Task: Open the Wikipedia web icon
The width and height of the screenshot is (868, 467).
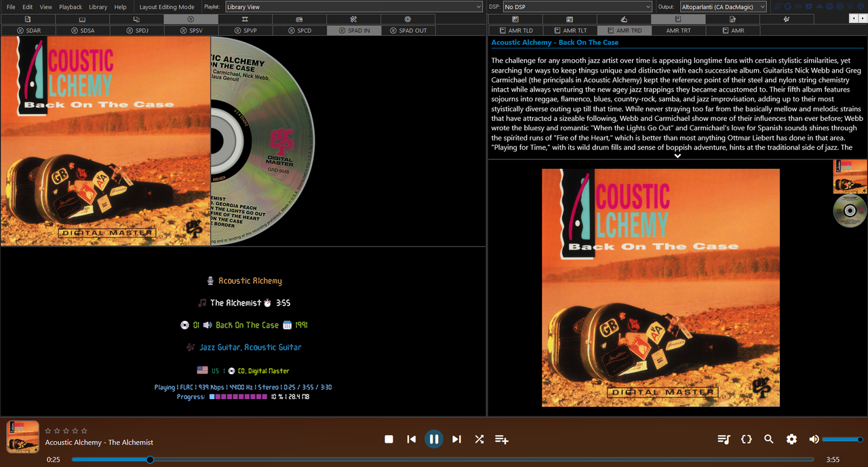Action: [x=850, y=7]
